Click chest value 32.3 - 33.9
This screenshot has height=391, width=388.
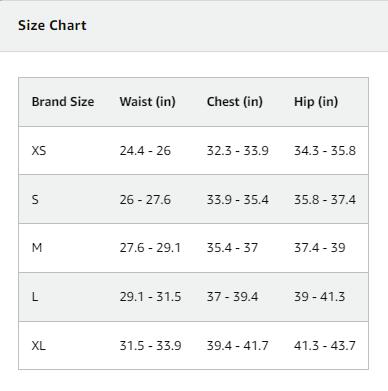point(238,151)
